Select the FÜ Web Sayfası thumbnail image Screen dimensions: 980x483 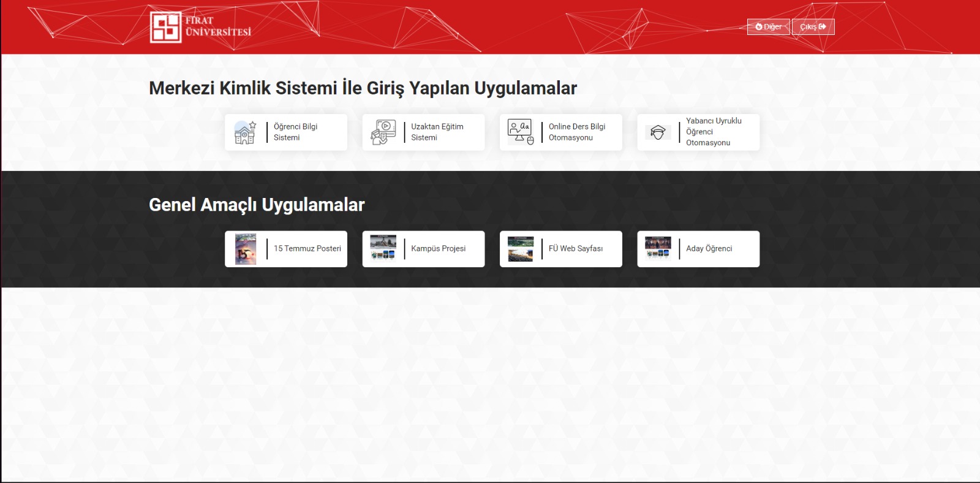(x=521, y=249)
